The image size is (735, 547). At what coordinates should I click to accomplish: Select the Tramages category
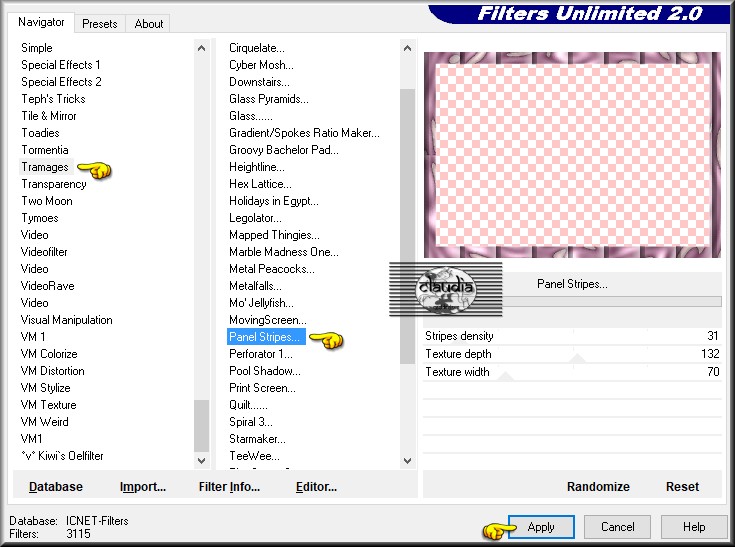click(x=45, y=167)
